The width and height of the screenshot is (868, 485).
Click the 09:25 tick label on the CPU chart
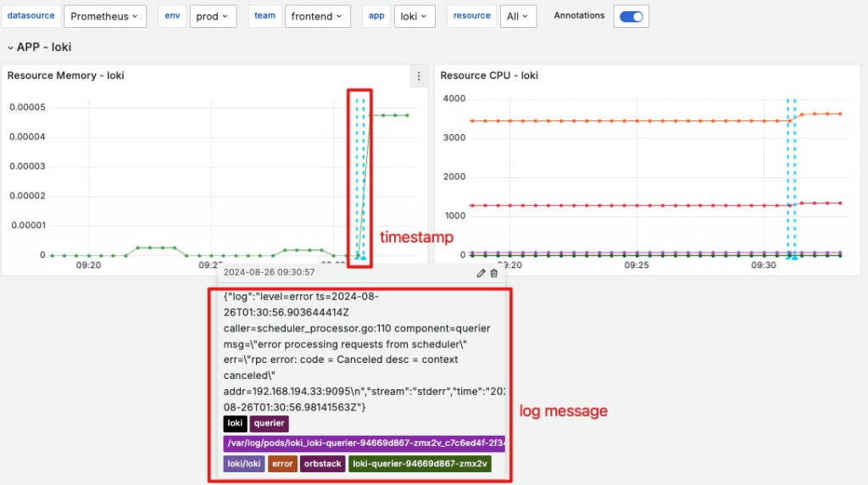pyautogui.click(x=637, y=265)
